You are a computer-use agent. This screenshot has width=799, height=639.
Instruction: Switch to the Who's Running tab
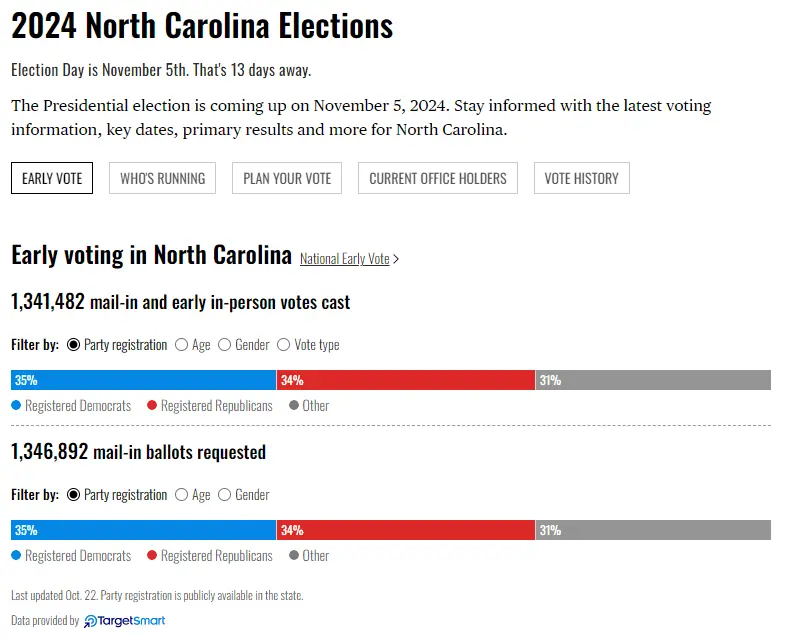point(162,178)
